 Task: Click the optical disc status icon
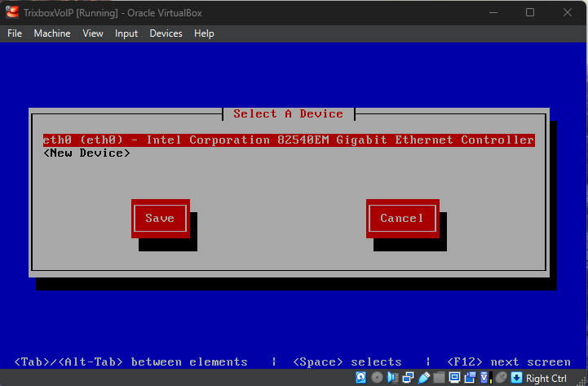[x=377, y=377]
